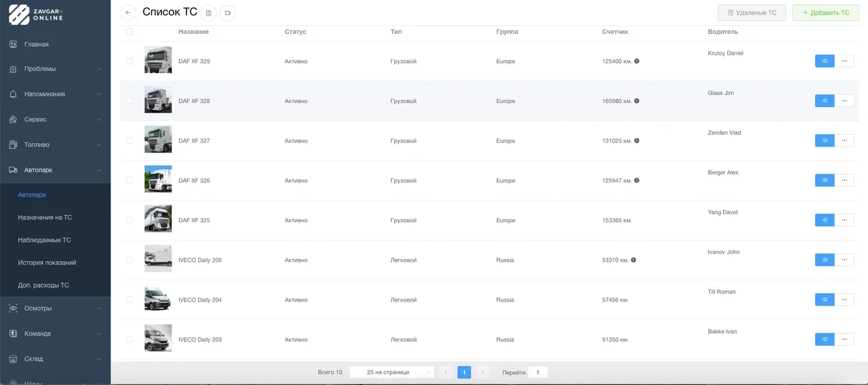
Task: Click driver name Berger Alex
Action: (723, 173)
